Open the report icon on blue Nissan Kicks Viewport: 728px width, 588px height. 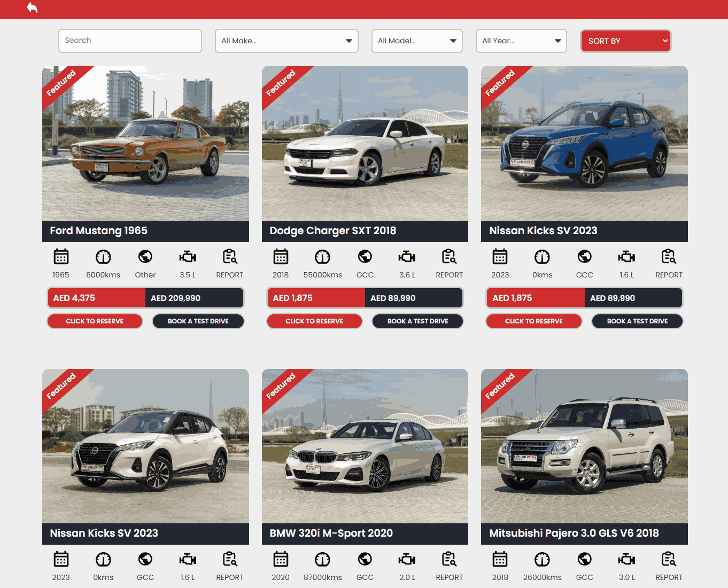669,257
